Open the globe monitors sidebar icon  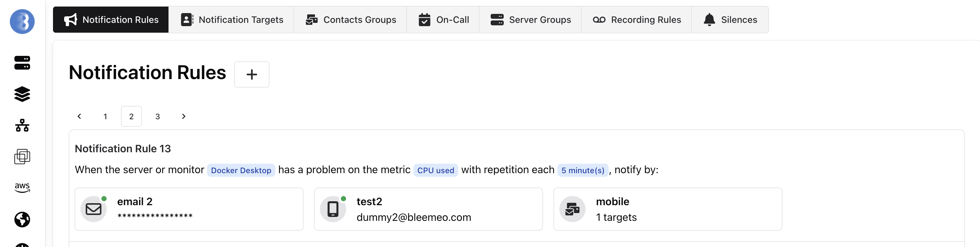22,219
